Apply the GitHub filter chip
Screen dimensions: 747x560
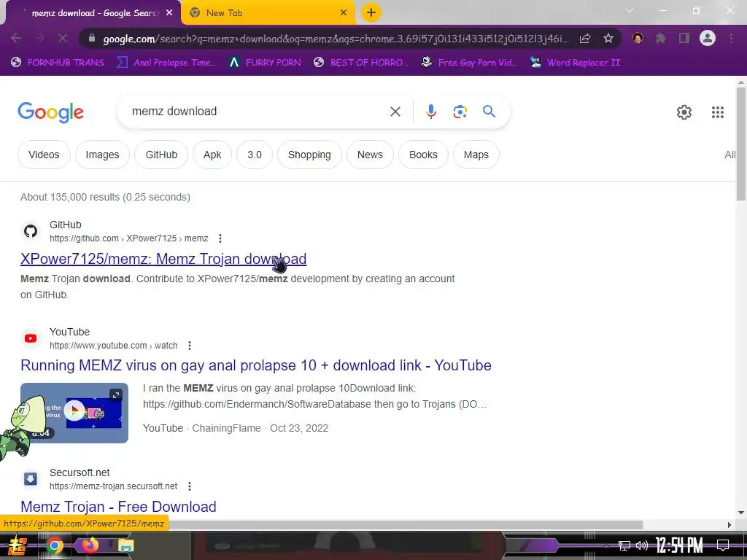pyautogui.click(x=161, y=155)
